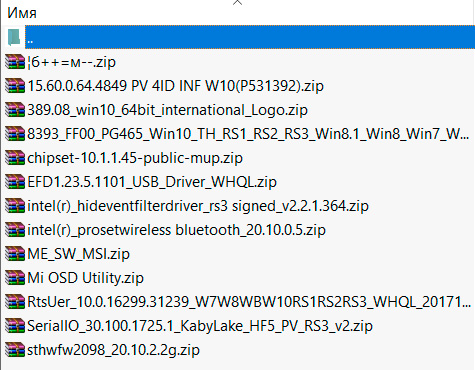Sort by the Имя column header

(22, 13)
